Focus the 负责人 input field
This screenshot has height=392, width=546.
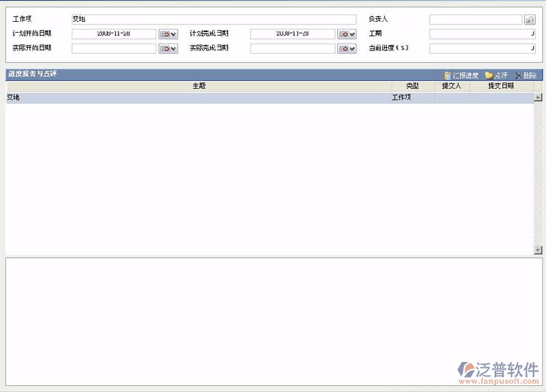tap(476, 20)
